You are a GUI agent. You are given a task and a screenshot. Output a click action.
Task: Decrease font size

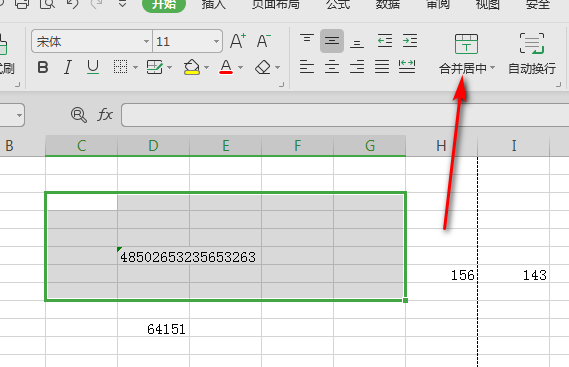264,41
